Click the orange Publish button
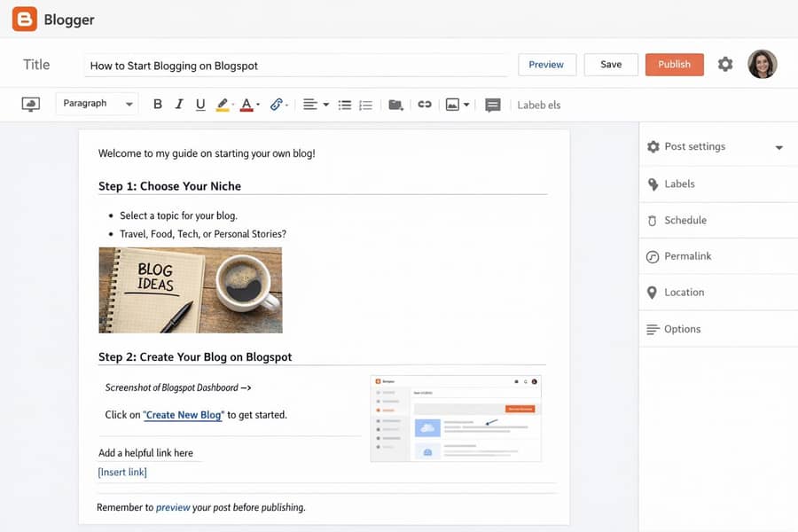The width and height of the screenshot is (798, 532). click(x=674, y=65)
